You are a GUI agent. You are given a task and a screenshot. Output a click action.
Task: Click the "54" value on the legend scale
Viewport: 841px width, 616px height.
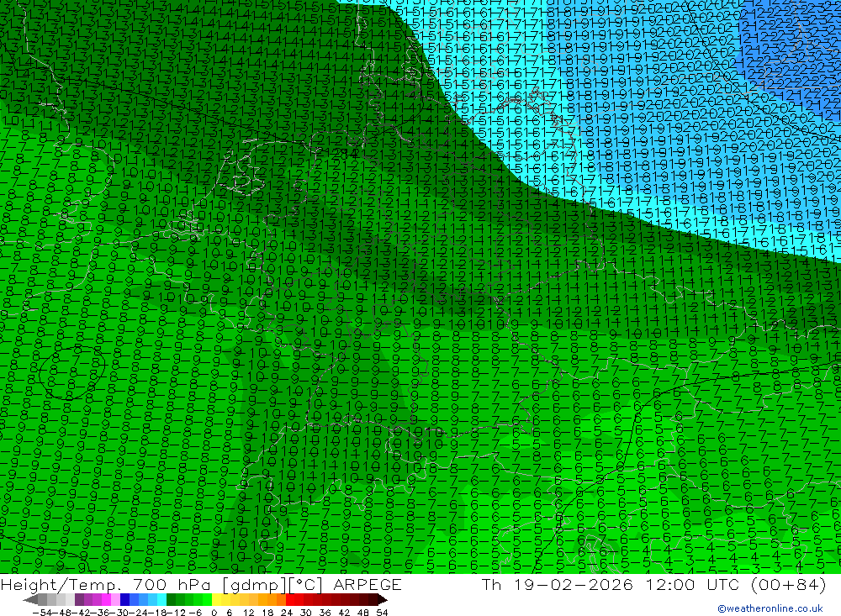coord(382,613)
